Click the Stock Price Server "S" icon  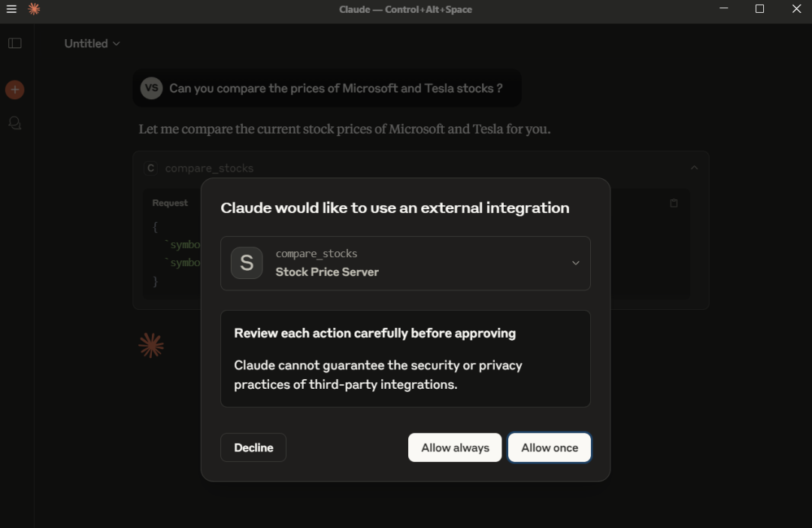(247, 263)
